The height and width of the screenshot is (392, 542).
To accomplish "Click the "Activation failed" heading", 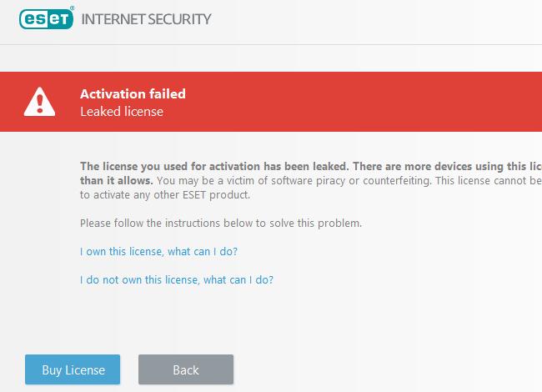I will click(x=133, y=93).
